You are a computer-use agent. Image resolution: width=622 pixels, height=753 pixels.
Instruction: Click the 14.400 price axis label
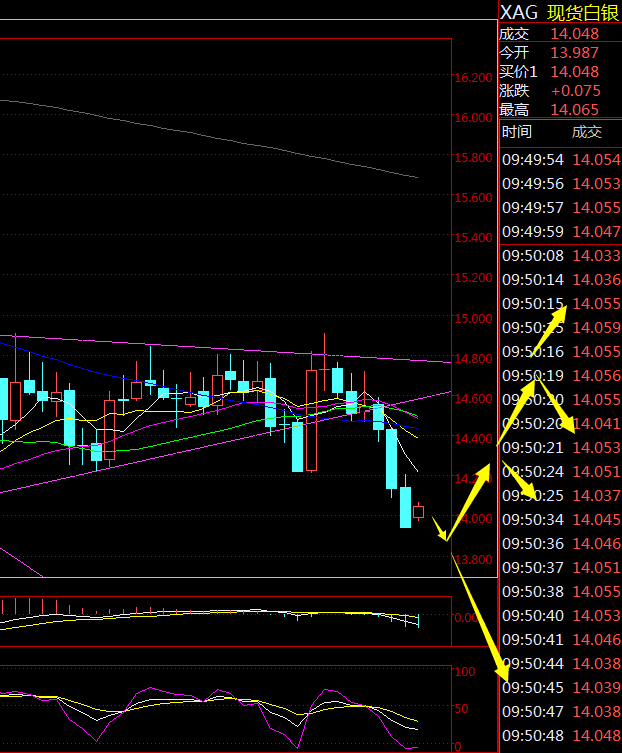tap(473, 438)
